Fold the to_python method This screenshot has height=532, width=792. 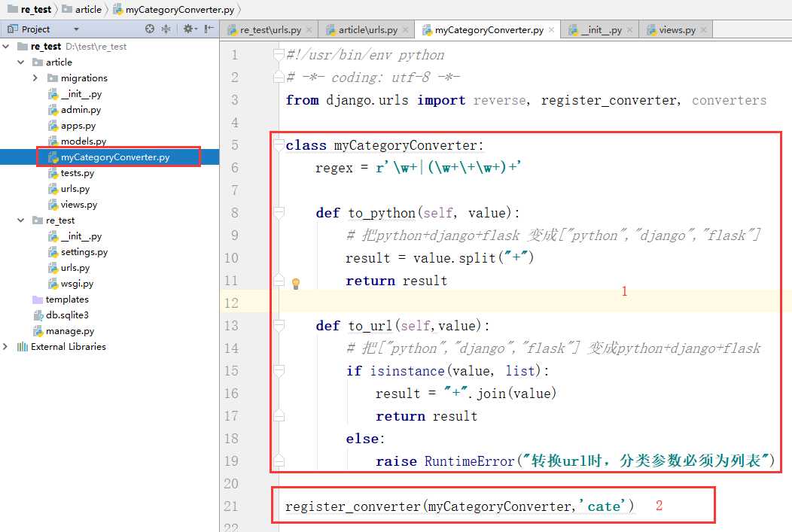(x=279, y=212)
